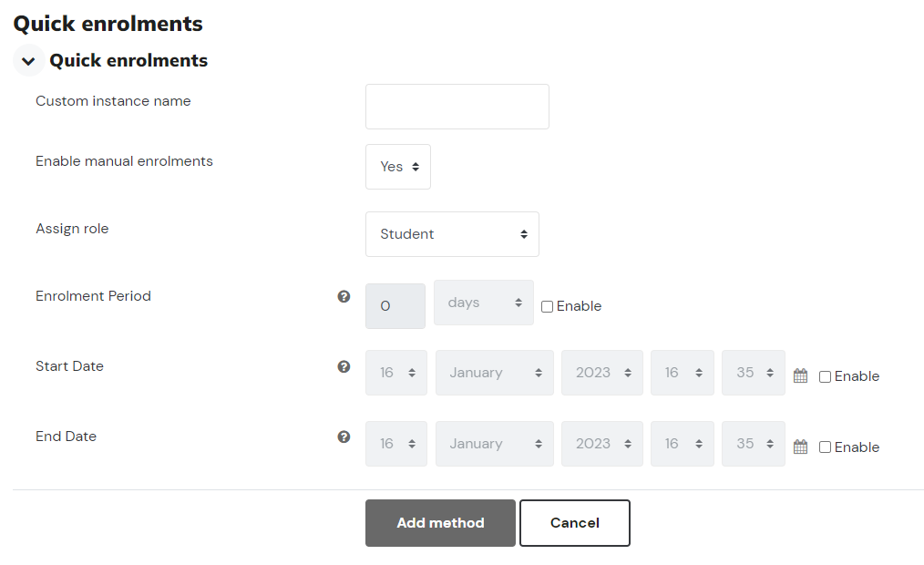Viewport: 924px width, 565px height.
Task: Click the Cancel button
Action: [575, 523]
